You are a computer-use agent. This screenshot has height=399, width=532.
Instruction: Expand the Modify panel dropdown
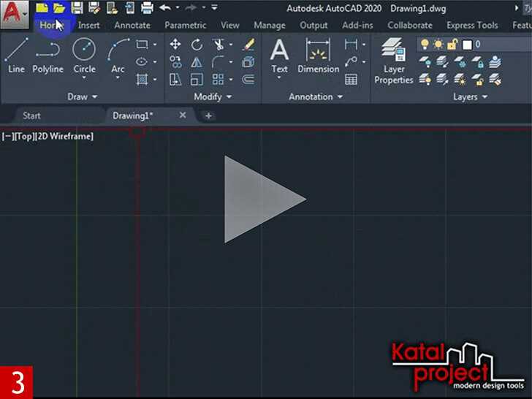point(213,97)
